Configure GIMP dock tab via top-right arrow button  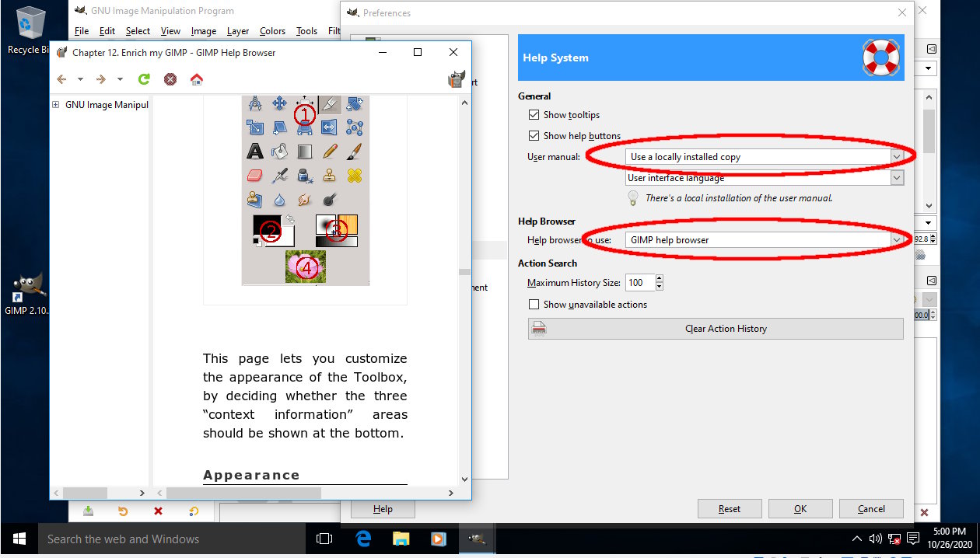click(x=932, y=49)
